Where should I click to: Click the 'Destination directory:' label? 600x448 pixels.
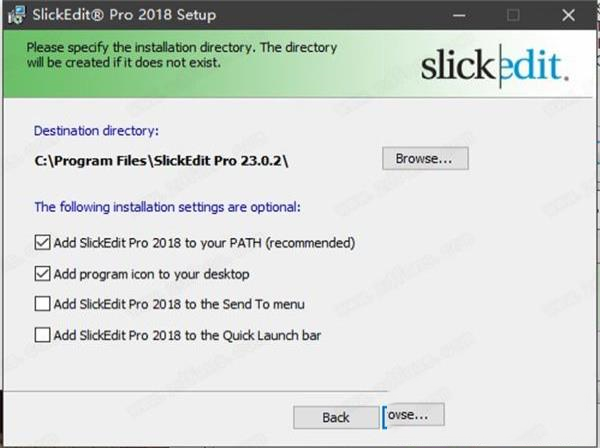click(x=96, y=131)
